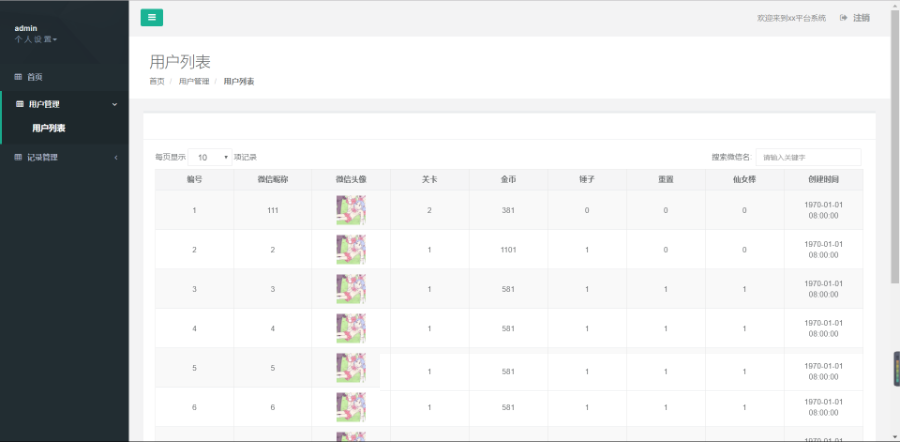Click the small widget on right screen edge
Image resolution: width=900 pixels, height=442 pixels.
895,368
